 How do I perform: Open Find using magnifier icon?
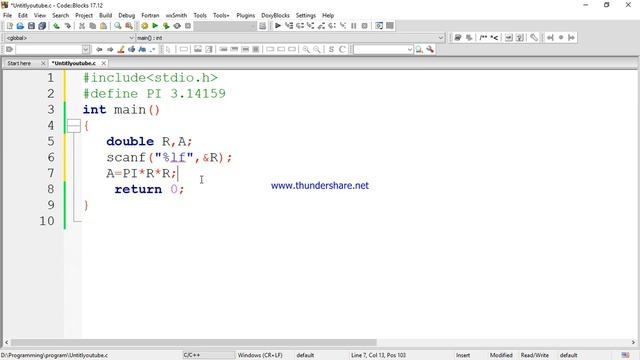point(118,26)
